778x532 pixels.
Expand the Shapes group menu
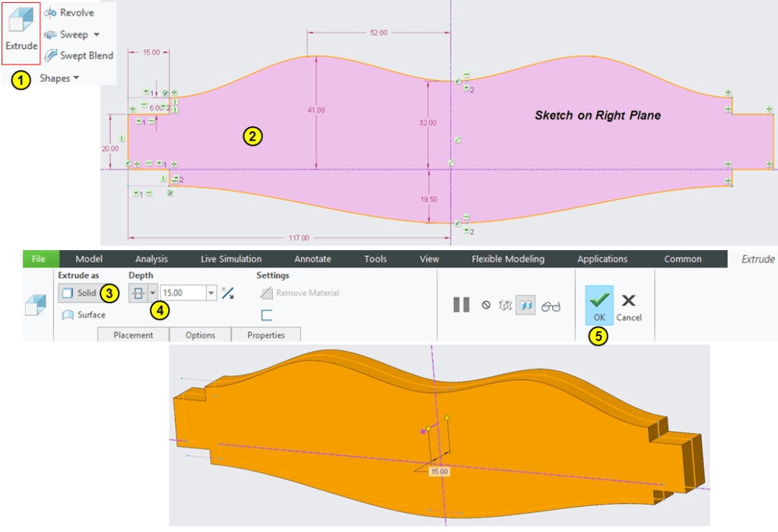point(59,78)
